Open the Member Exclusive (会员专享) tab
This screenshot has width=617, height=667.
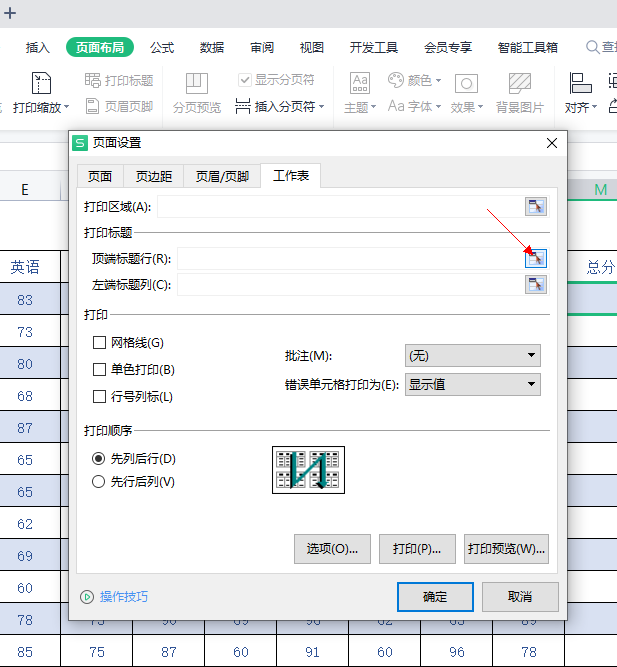pyautogui.click(x=448, y=47)
